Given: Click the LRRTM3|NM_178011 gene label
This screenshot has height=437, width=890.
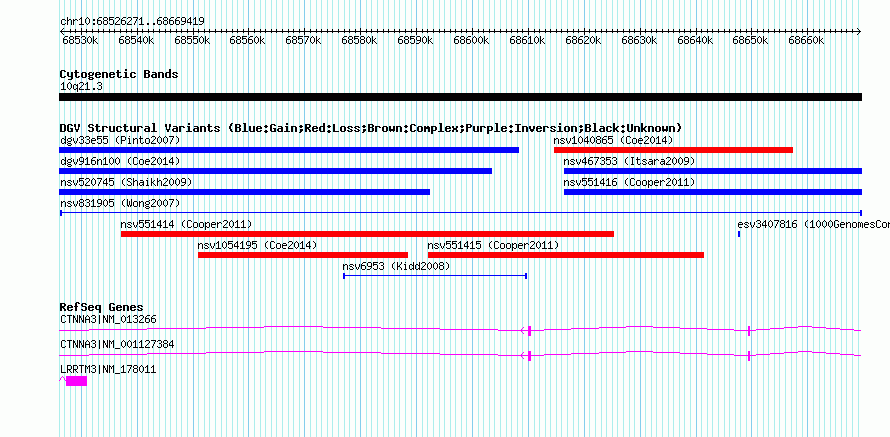Looking at the screenshot, I should click(x=108, y=369).
